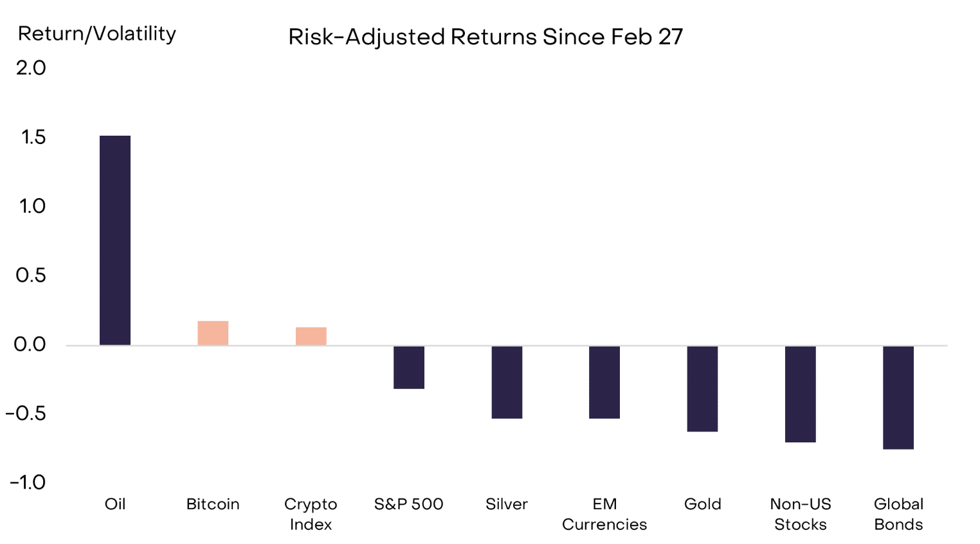Click the Global Bonds axis label

(x=898, y=514)
